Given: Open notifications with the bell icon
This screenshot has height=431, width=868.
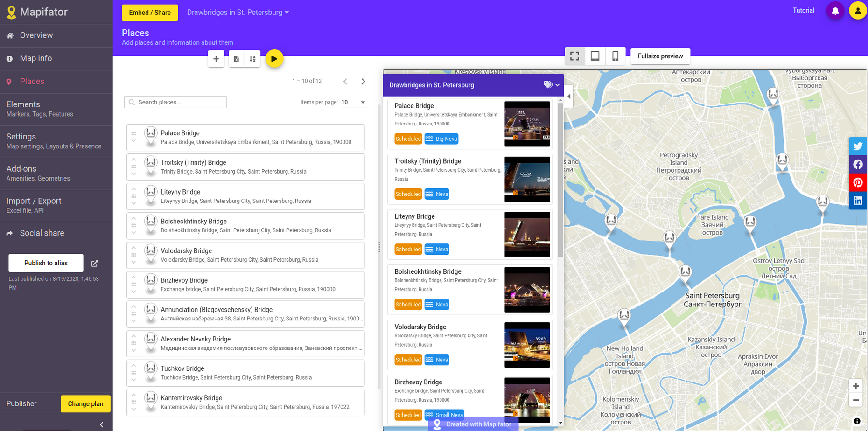Looking at the screenshot, I should [x=835, y=11].
